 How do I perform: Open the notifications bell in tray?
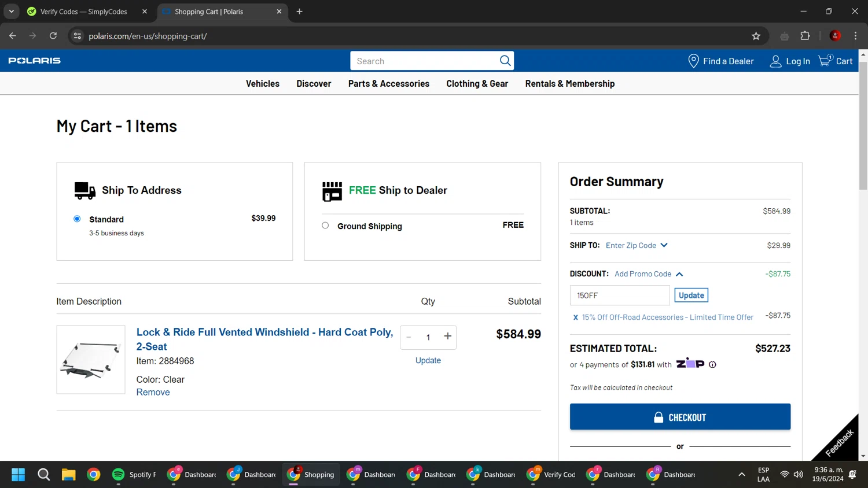pyautogui.click(x=852, y=475)
